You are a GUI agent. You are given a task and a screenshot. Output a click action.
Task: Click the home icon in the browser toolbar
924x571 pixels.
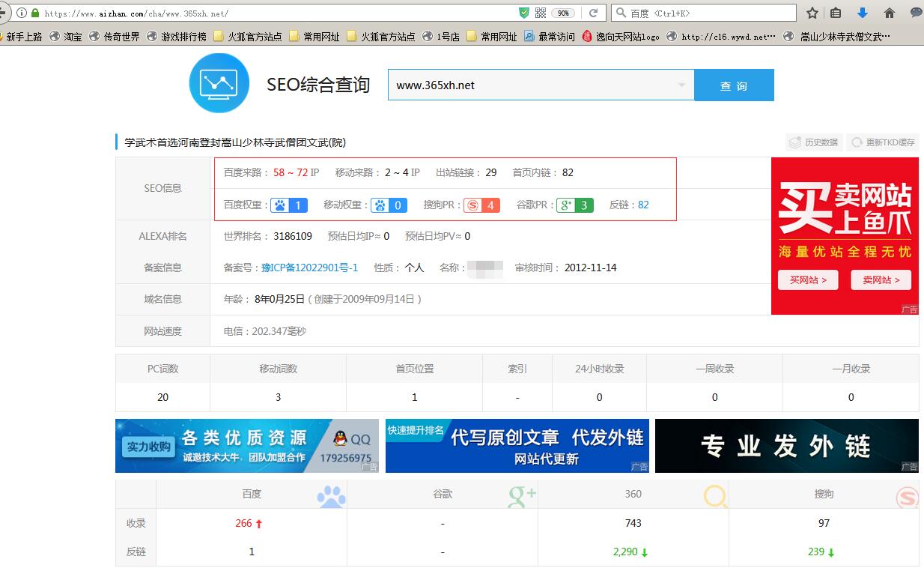(x=889, y=12)
